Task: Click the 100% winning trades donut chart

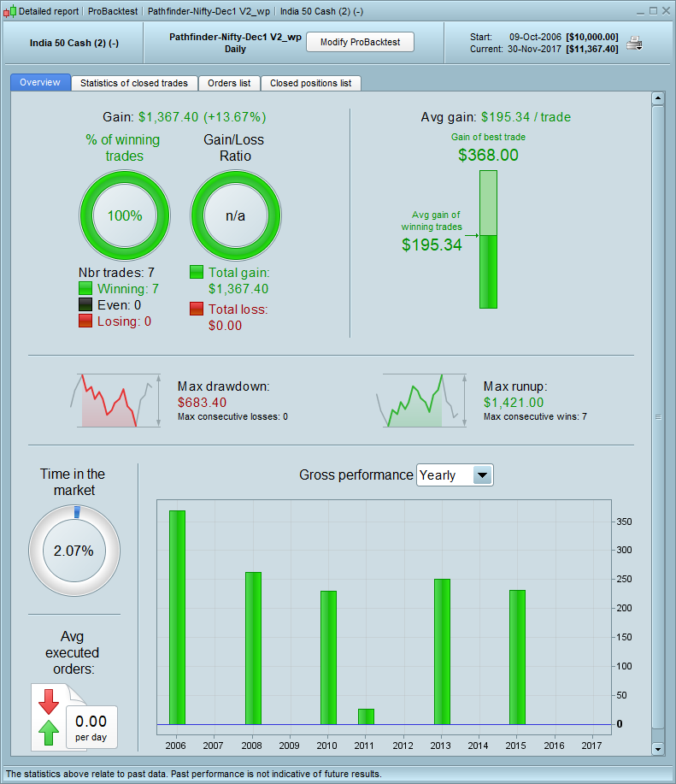Action: coord(125,215)
